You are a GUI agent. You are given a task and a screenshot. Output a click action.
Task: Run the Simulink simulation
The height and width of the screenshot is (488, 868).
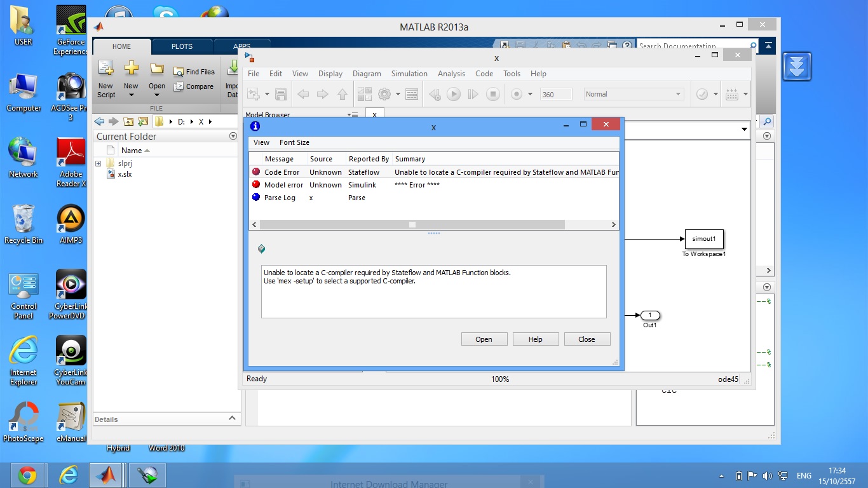click(453, 94)
